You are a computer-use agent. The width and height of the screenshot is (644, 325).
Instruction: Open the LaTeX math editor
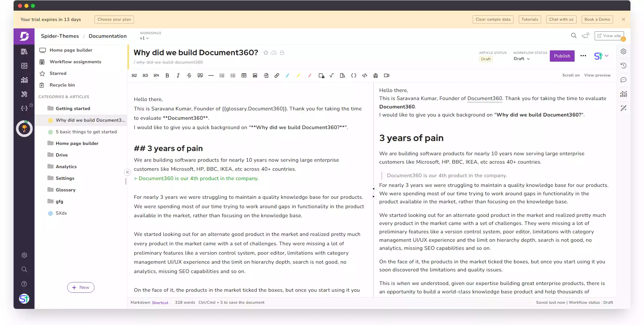332,76
